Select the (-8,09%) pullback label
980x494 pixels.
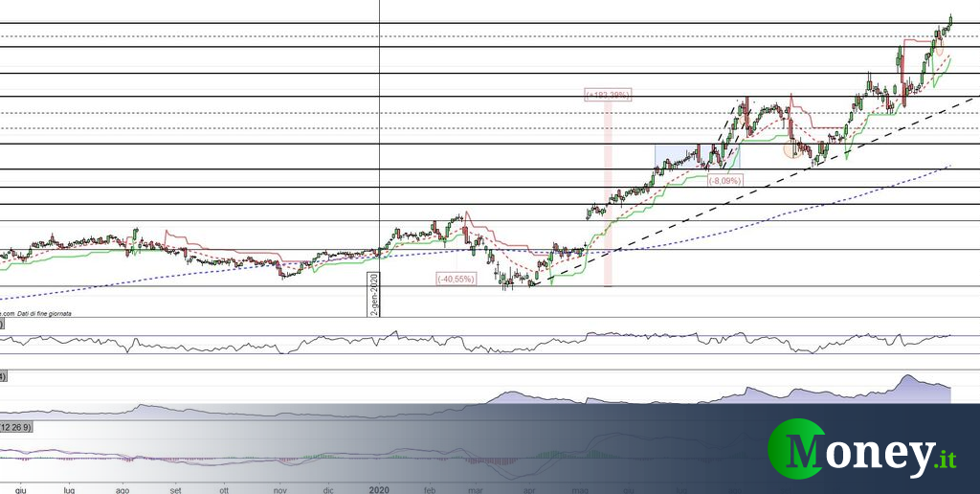click(x=725, y=180)
